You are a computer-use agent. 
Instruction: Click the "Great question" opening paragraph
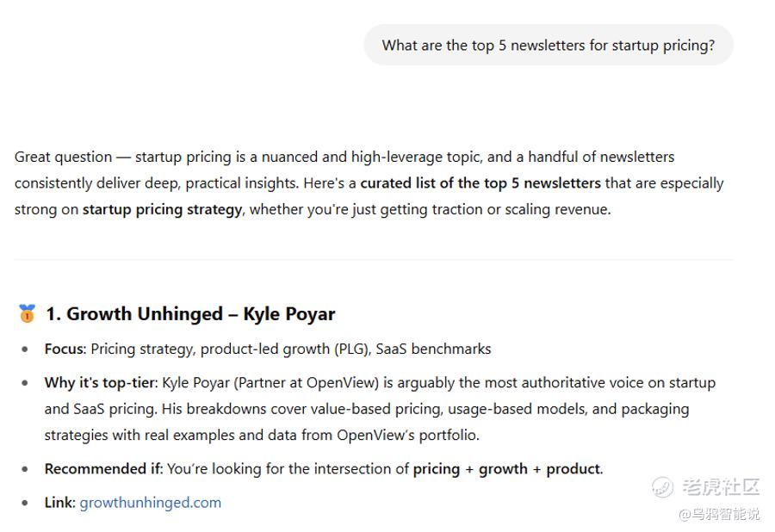coord(369,183)
